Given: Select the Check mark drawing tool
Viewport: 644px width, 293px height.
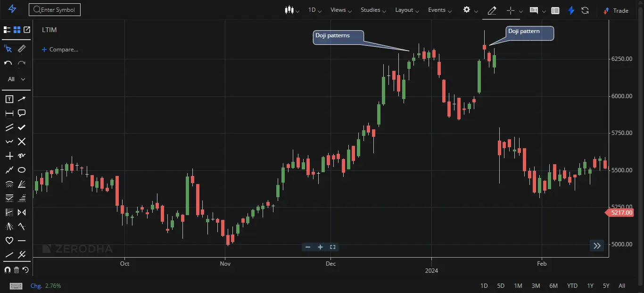Looking at the screenshot, I should 22,127.
